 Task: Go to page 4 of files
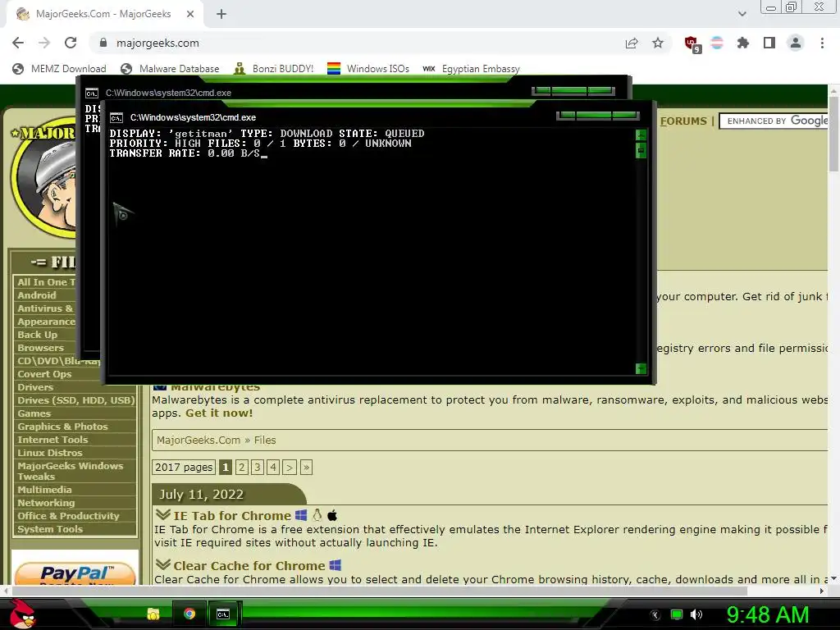coord(273,467)
